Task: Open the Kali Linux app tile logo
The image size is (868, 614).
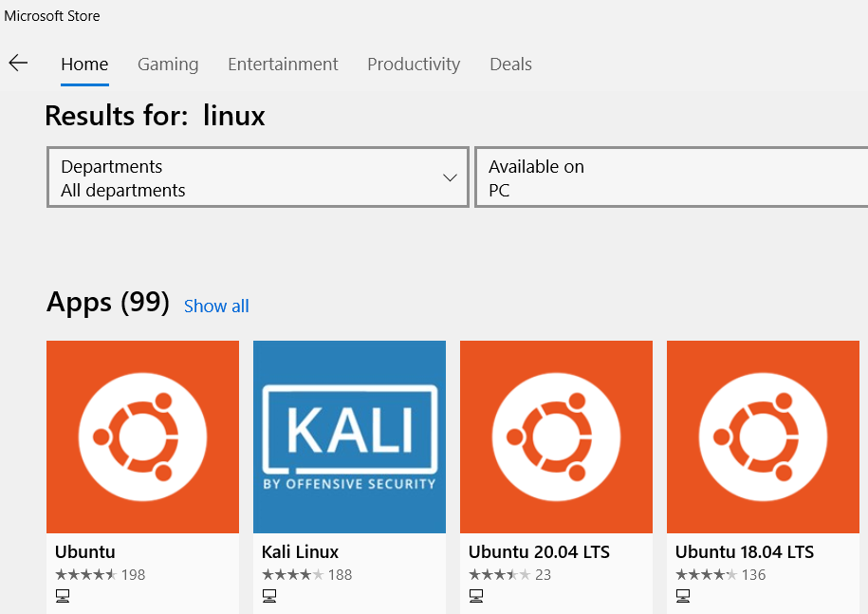Action: tap(349, 437)
